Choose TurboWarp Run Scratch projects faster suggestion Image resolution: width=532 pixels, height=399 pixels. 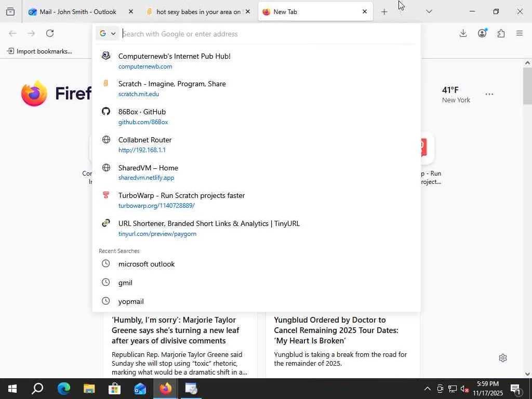click(256, 200)
